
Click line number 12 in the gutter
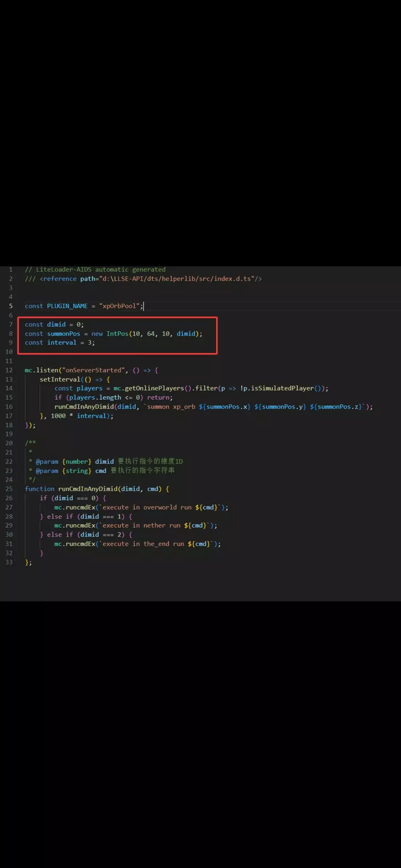9,370
